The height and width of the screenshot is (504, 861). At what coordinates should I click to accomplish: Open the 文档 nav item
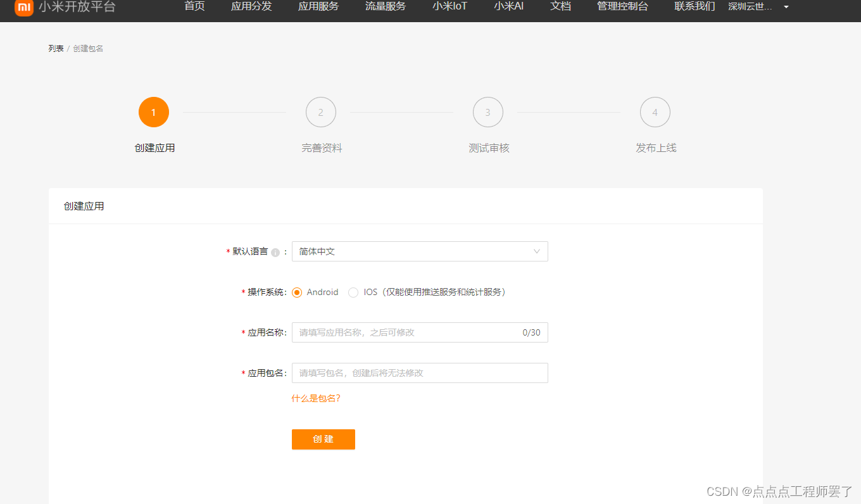[561, 6]
